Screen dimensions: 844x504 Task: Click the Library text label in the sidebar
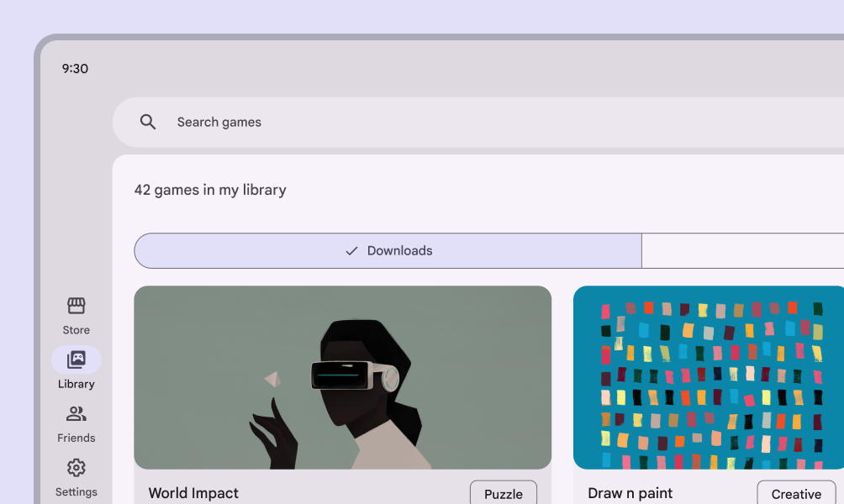click(76, 384)
